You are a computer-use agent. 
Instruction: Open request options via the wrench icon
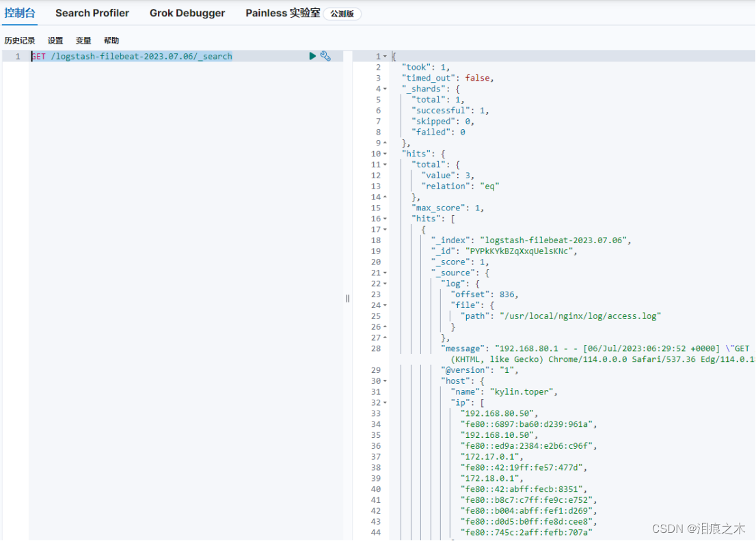click(325, 56)
